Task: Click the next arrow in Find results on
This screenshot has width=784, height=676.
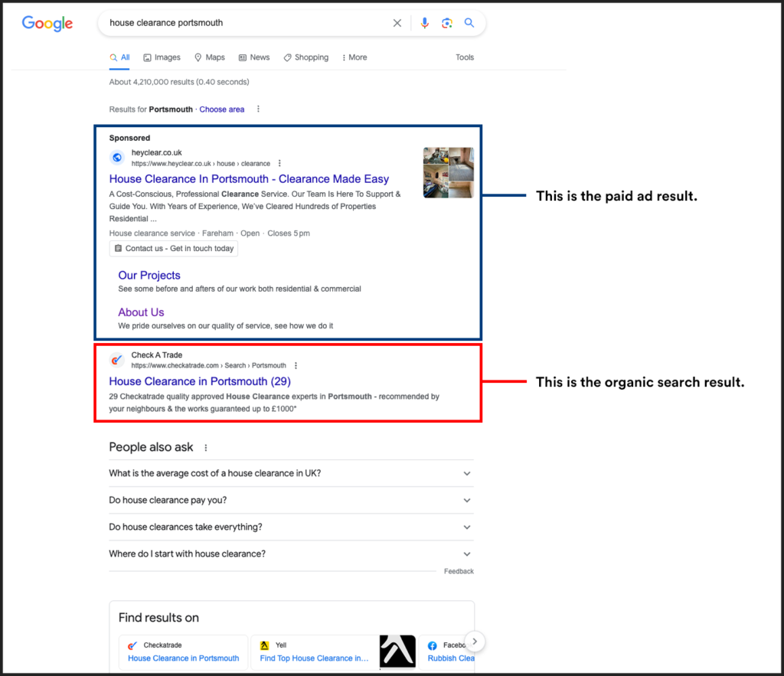Action: [x=475, y=641]
